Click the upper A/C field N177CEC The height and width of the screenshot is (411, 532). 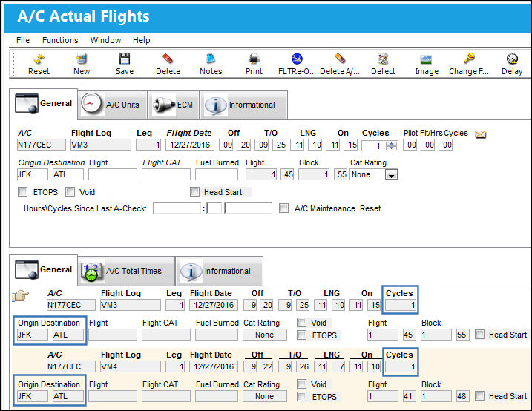click(42, 145)
